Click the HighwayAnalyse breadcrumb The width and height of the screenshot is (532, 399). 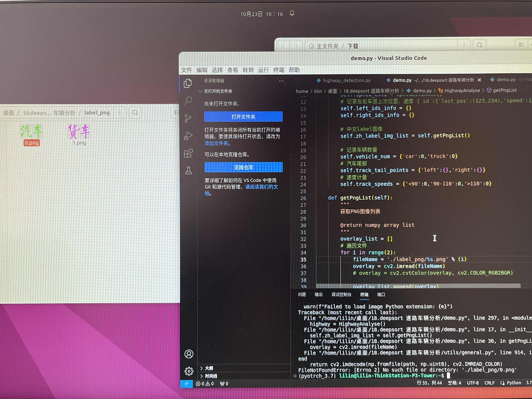(x=462, y=90)
